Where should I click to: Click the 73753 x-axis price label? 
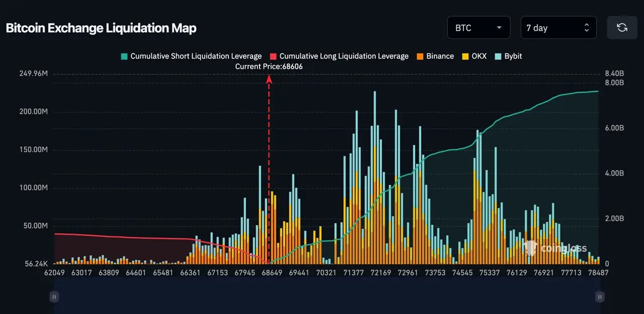pyautogui.click(x=435, y=273)
